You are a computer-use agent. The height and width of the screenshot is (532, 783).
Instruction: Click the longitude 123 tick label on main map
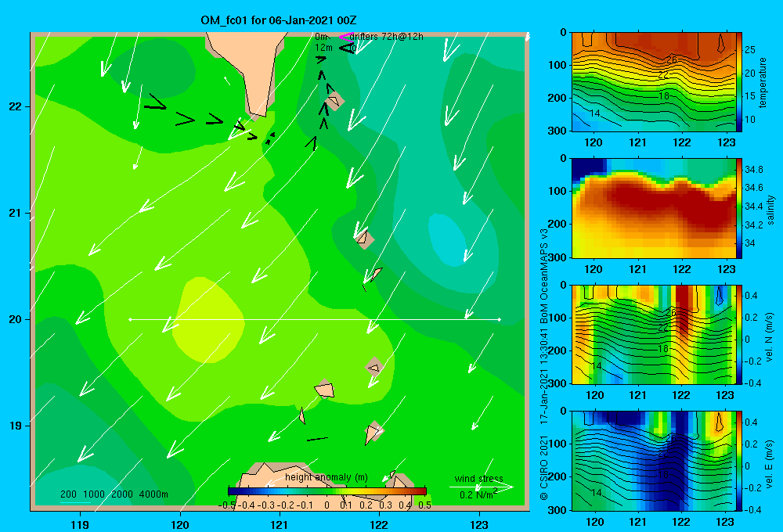click(479, 524)
